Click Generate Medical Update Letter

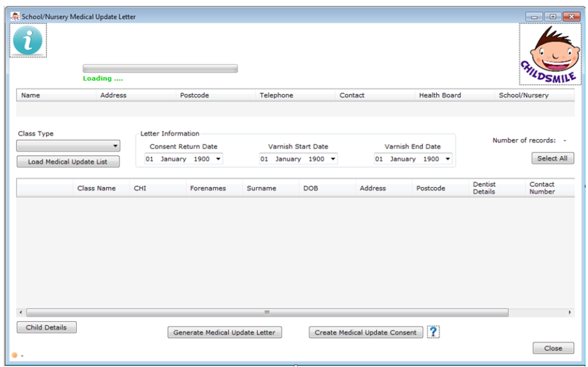click(x=224, y=332)
